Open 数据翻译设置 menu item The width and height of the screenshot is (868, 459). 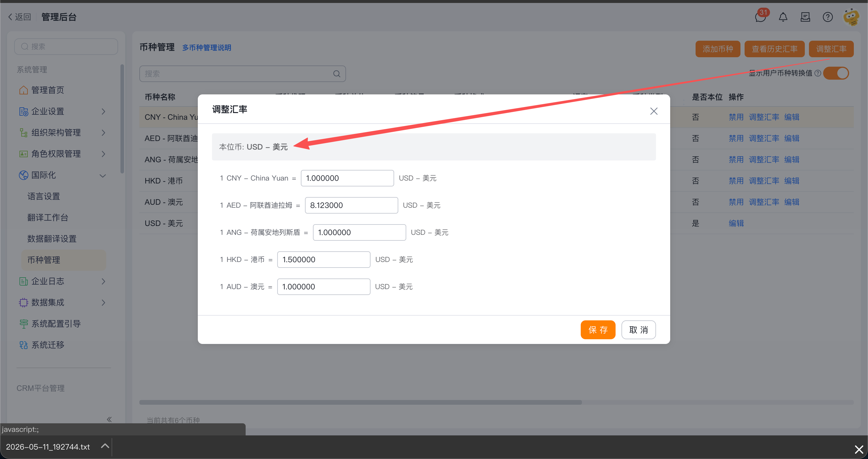tap(52, 238)
